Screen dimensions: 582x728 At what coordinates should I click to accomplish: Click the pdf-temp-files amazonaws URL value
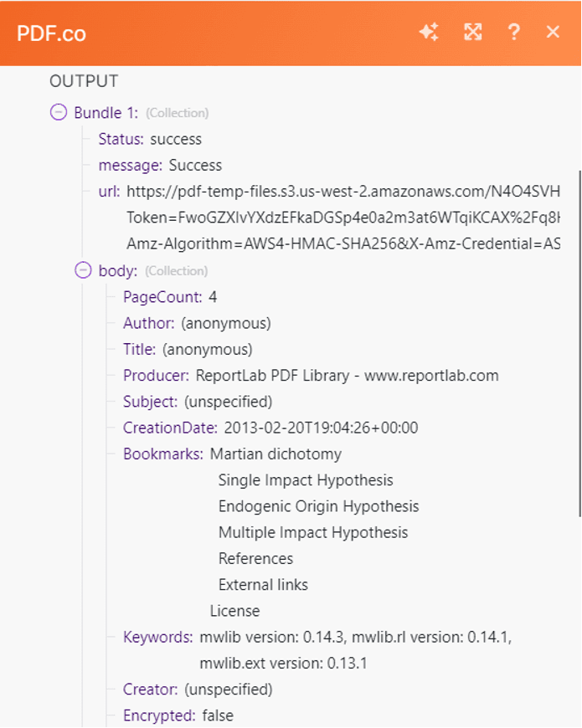point(343,192)
